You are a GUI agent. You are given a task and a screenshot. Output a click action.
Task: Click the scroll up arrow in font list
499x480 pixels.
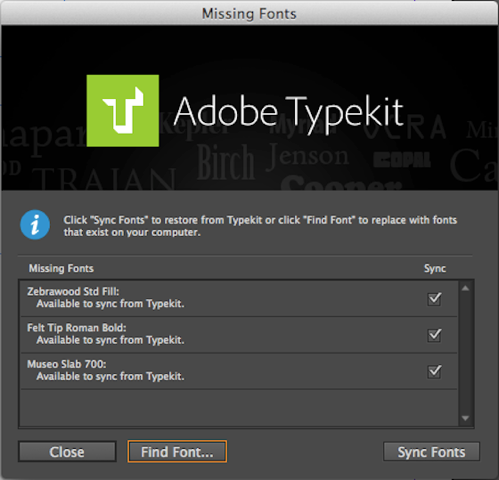[465, 288]
